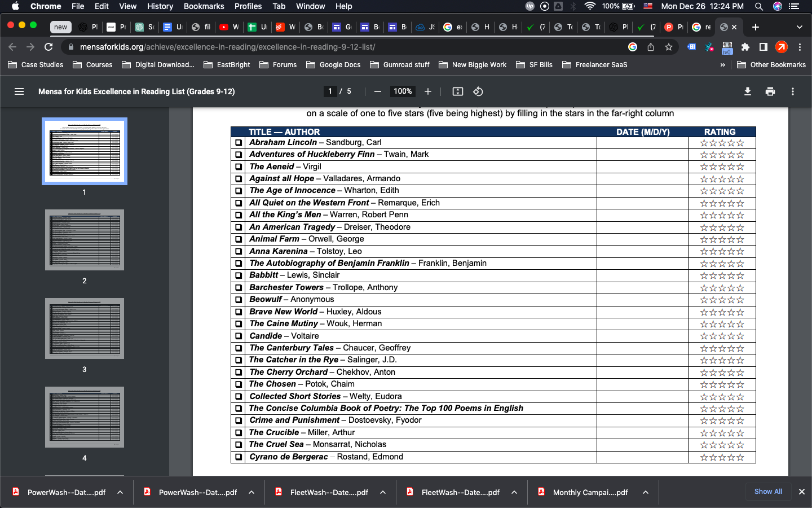Check the box for Beowulf
The image size is (812, 508).
(x=239, y=300)
